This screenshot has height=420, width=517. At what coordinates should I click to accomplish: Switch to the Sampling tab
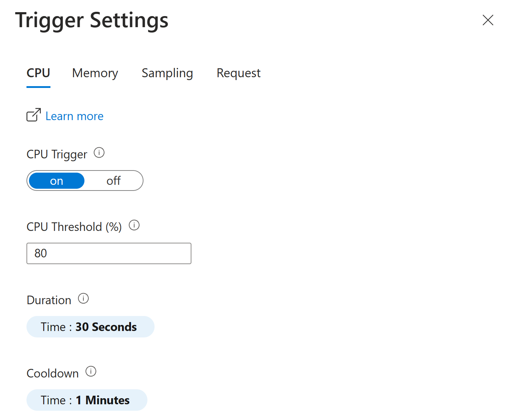point(167,73)
